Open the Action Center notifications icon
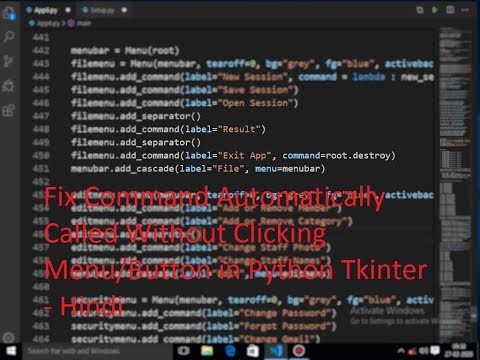This screenshot has height=360, width=480. (x=435, y=351)
